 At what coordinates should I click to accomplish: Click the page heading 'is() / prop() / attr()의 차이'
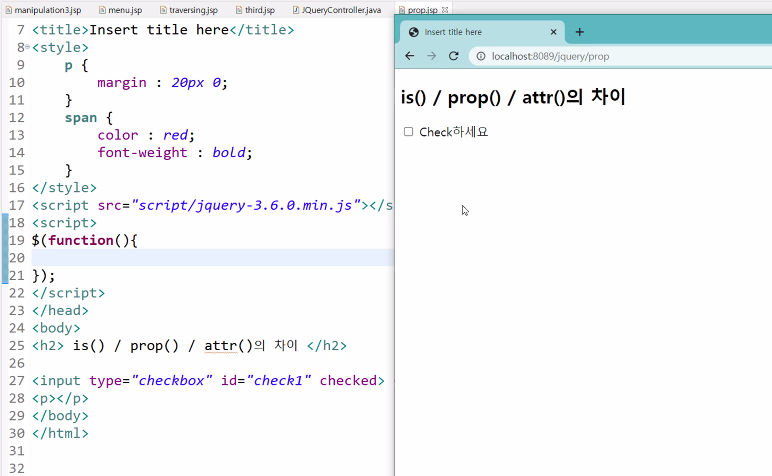[513, 97]
